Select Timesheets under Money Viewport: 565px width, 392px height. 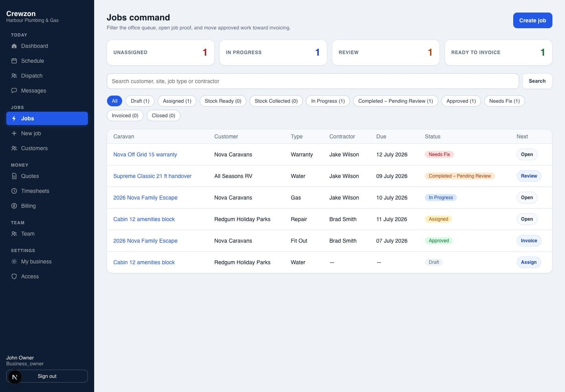coord(47,191)
